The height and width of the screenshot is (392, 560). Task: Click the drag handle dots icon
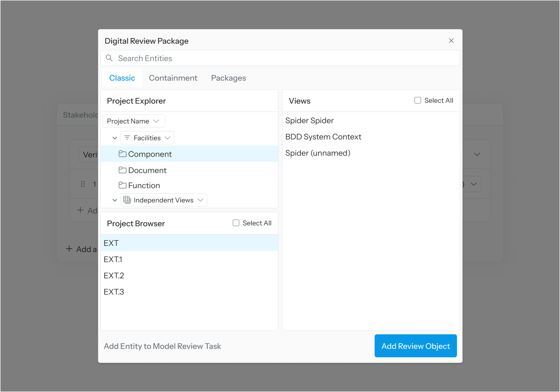tap(83, 184)
